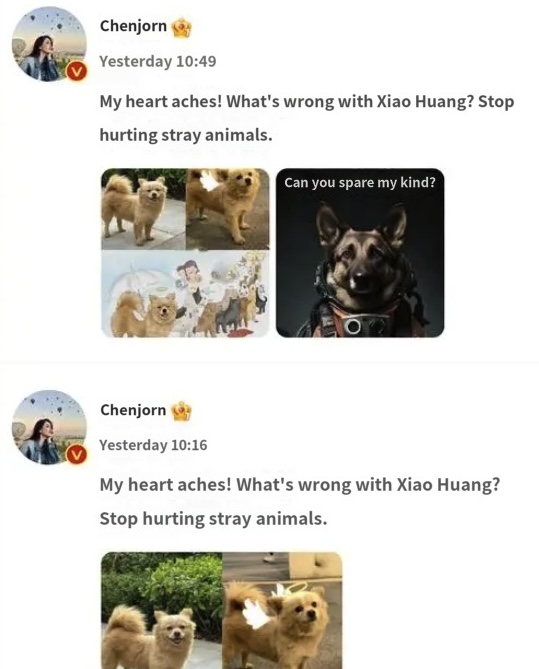Click the crown badge beside the second Chenjorn name
Image resolution: width=539 pixels, height=669 pixels.
point(181,411)
